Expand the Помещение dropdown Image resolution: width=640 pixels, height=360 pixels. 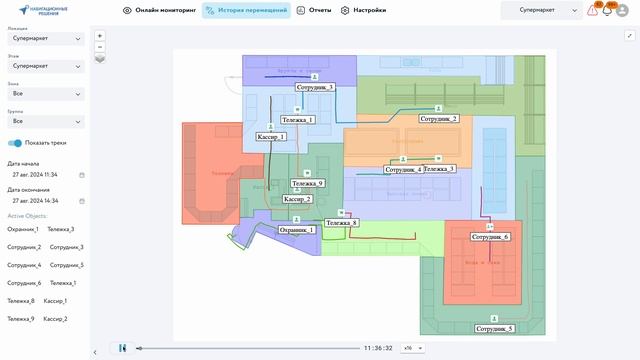(46, 38)
